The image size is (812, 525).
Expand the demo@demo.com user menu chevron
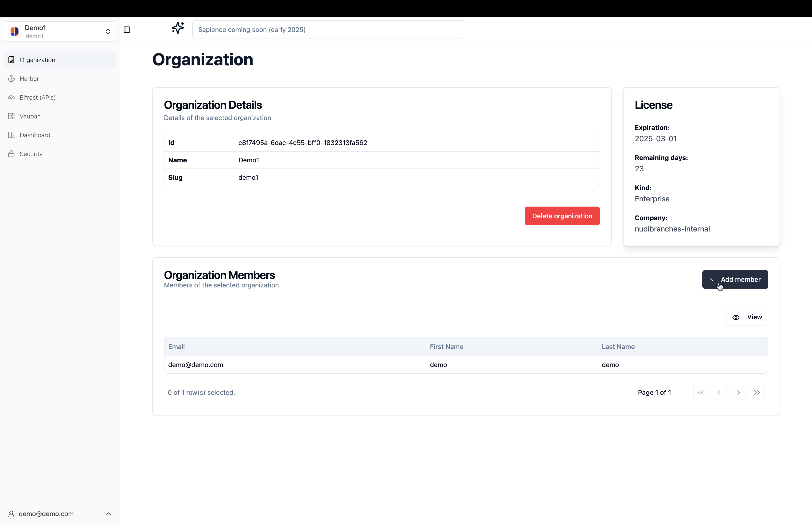[108, 514]
